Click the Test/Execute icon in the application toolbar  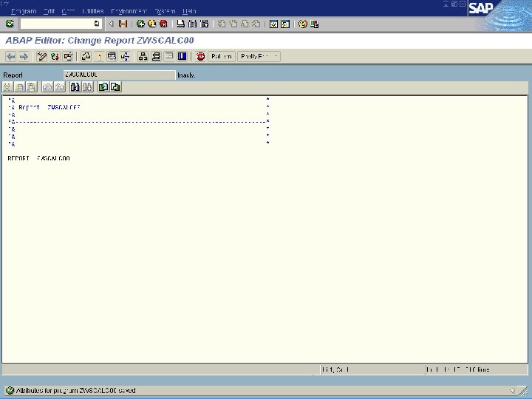point(112,56)
